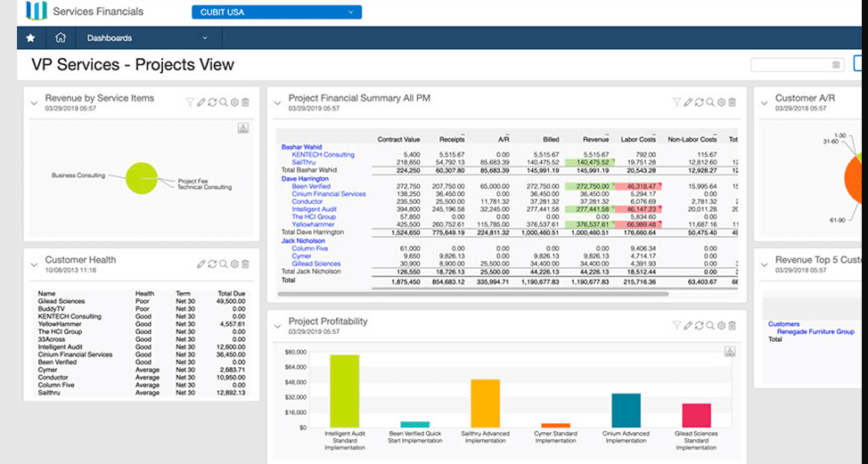Open the Cinium Financial Services project link

pyautogui.click(x=329, y=194)
